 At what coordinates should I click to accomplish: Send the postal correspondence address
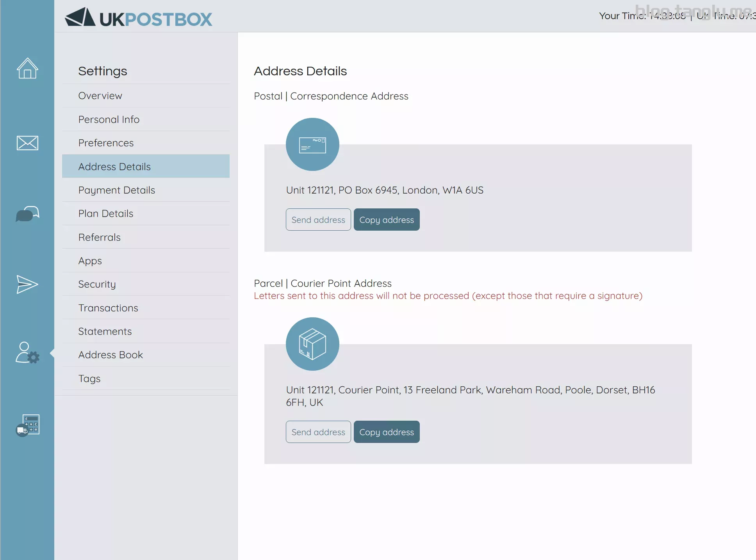point(318,220)
